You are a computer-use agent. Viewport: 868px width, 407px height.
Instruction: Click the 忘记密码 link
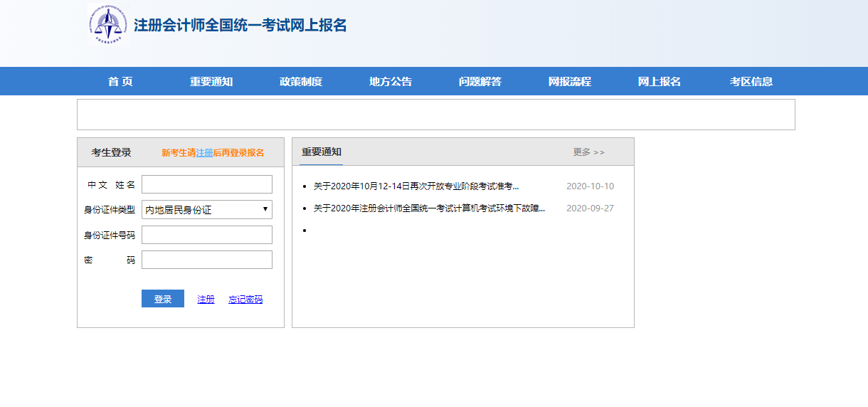[245, 300]
